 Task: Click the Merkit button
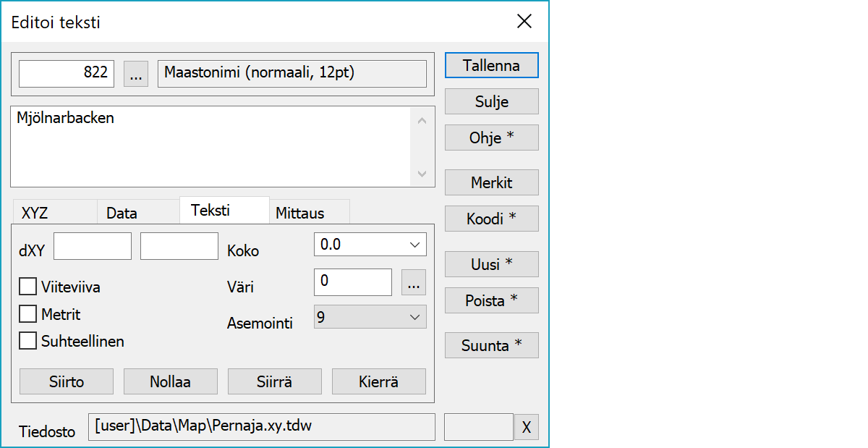[x=491, y=183]
